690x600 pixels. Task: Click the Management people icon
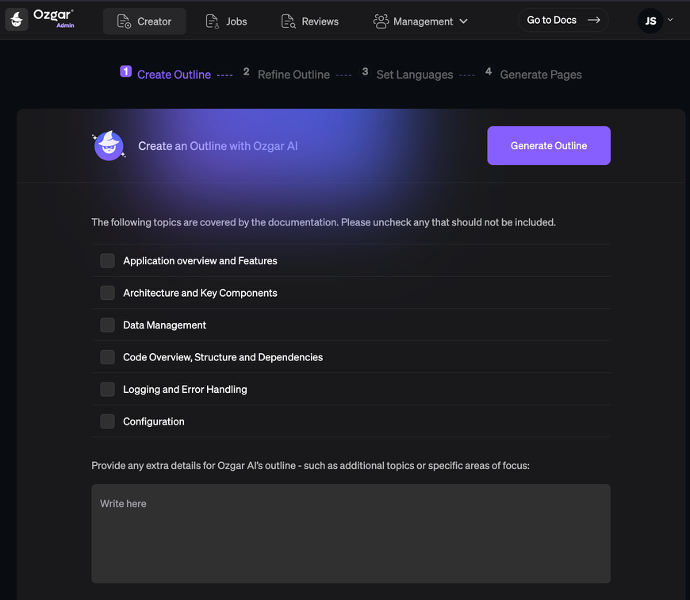[381, 21]
